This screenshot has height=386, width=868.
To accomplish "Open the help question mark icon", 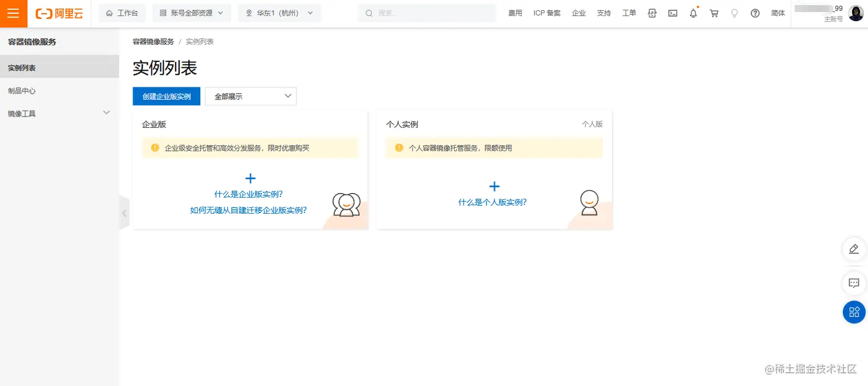I will 755,13.
